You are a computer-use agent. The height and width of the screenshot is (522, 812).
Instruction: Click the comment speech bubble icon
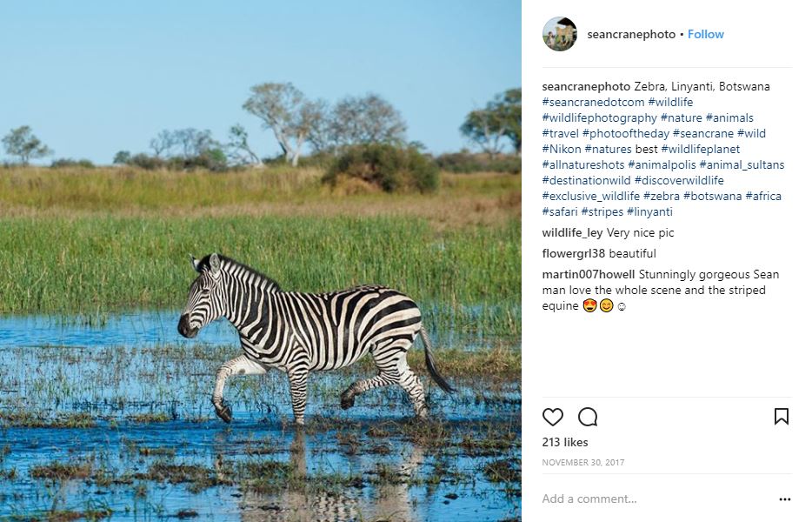pyautogui.click(x=588, y=417)
